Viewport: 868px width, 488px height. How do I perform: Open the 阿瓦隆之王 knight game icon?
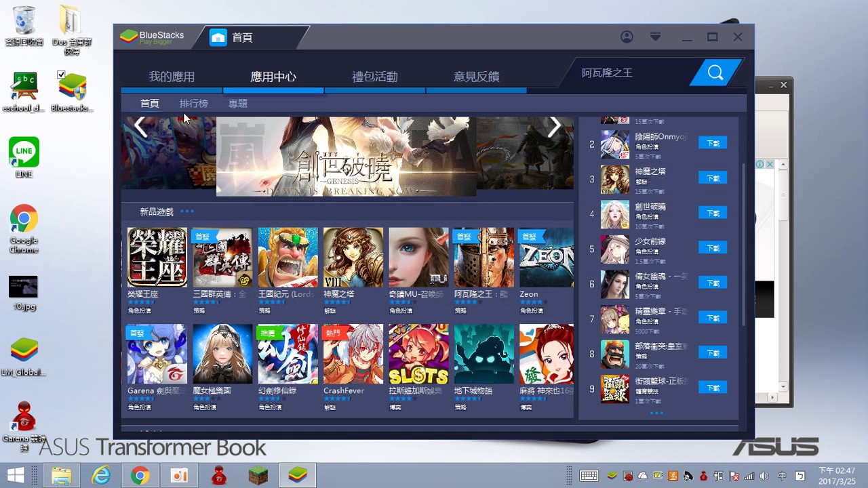pos(484,258)
